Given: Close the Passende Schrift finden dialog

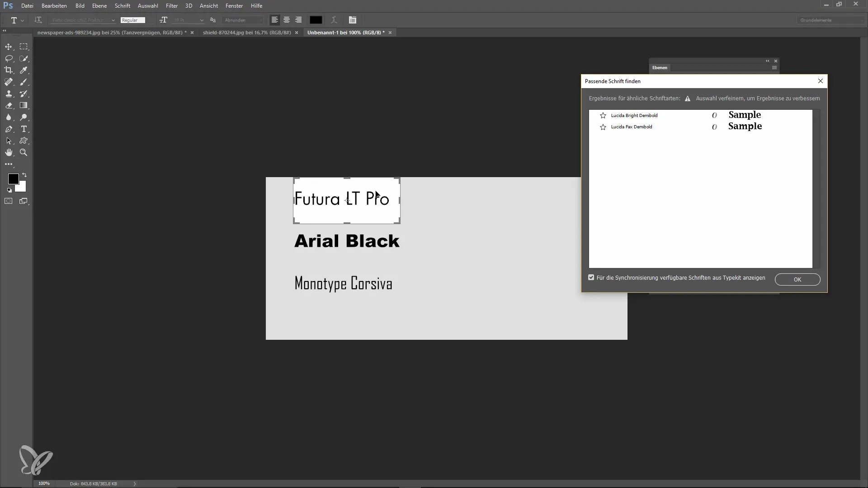Looking at the screenshot, I should [x=821, y=81].
